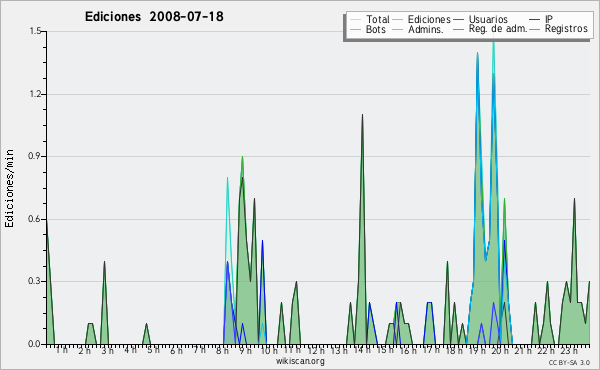Screen dimensions: 600x370
Task: Open the wikiscan.org credit text
Action: pyautogui.click(x=300, y=361)
